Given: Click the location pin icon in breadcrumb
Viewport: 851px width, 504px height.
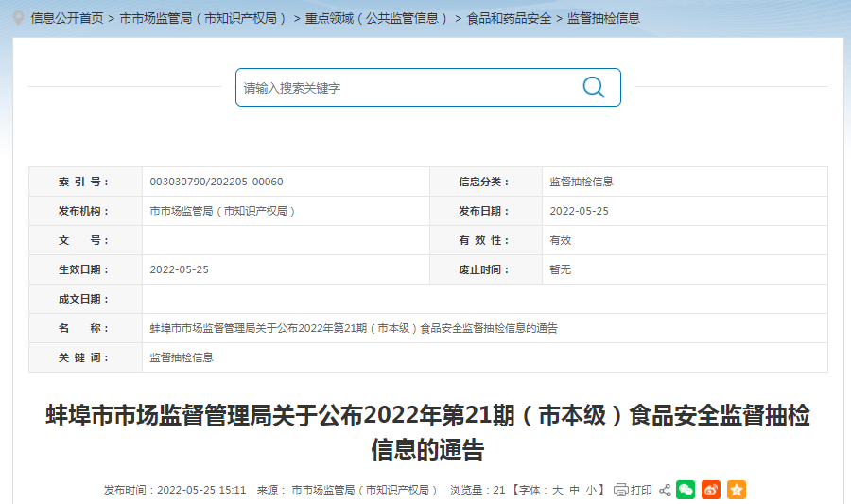Looking at the screenshot, I should point(19,19).
